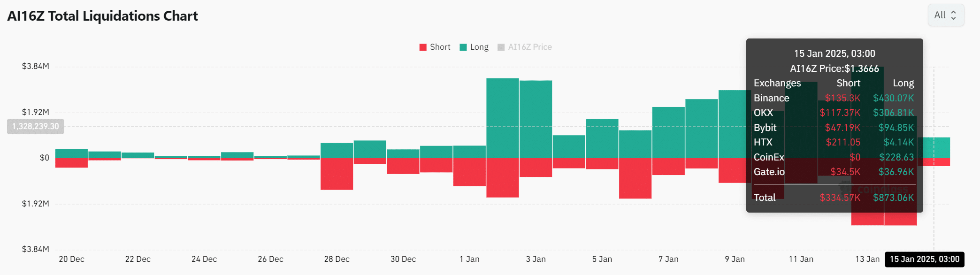
Task: Toggle the Short series legend label
Action: (440, 47)
